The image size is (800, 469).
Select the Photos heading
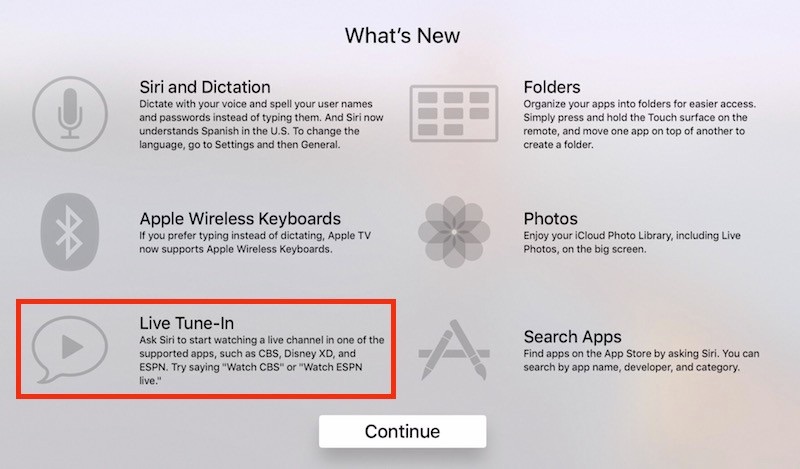[551, 219]
